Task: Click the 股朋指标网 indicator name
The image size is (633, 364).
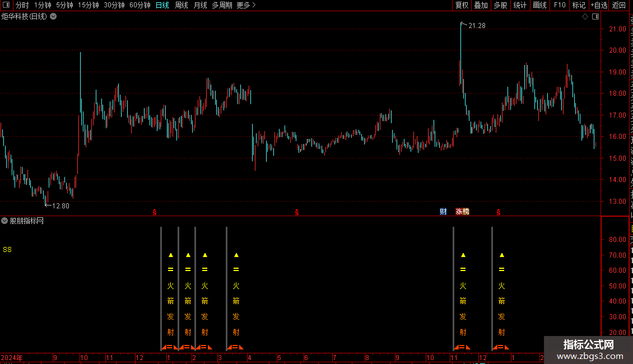Action: [x=27, y=221]
